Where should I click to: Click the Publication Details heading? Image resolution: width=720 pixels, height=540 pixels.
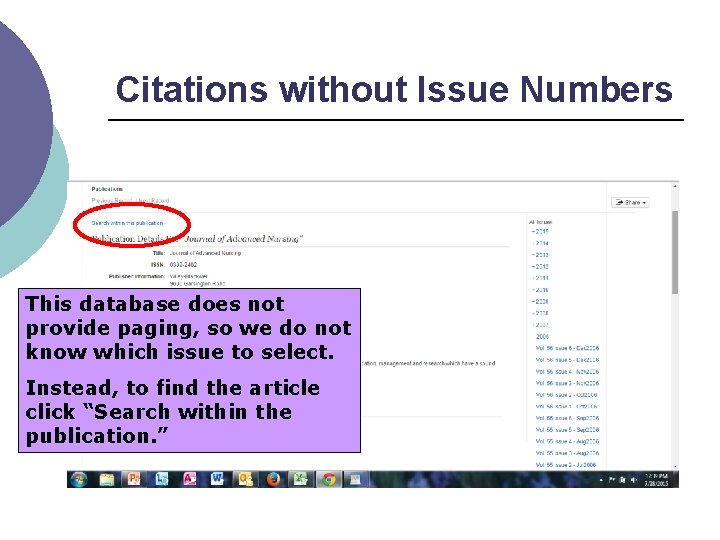click(197, 239)
